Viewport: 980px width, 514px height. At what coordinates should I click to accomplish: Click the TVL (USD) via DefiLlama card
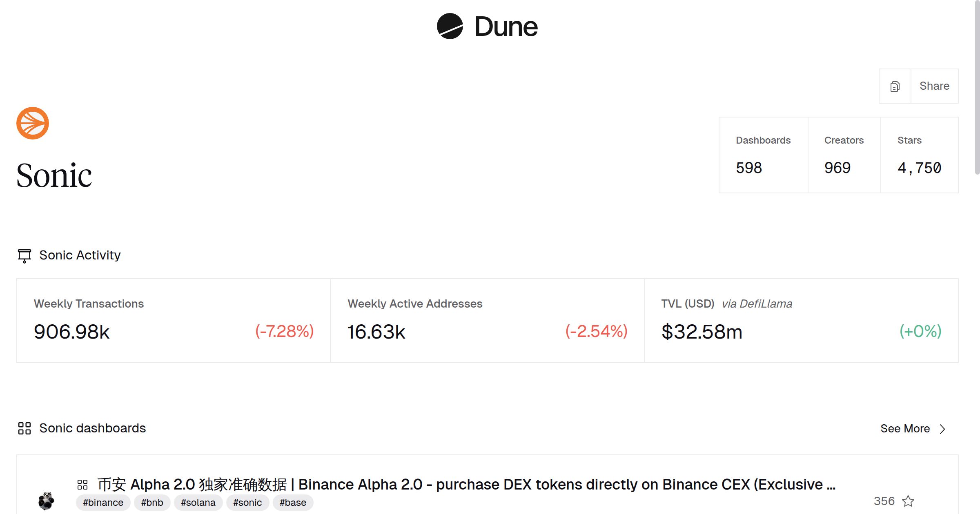coord(801,321)
